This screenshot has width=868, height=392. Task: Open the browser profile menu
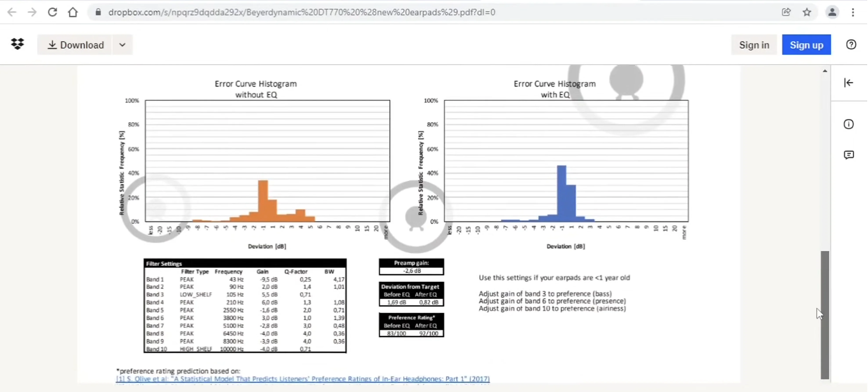tap(832, 13)
